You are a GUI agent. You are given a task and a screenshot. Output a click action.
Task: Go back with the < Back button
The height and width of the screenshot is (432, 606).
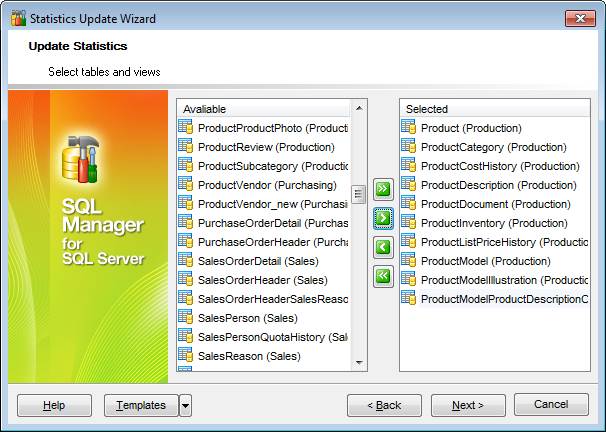[x=384, y=405]
